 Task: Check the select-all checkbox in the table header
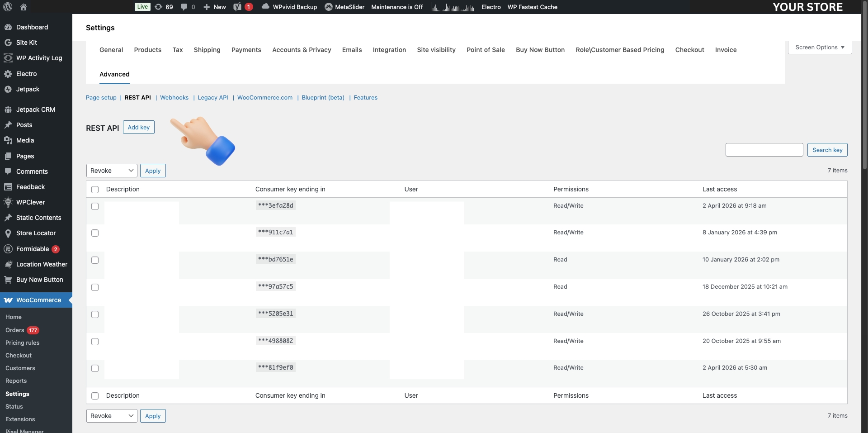[x=94, y=190]
